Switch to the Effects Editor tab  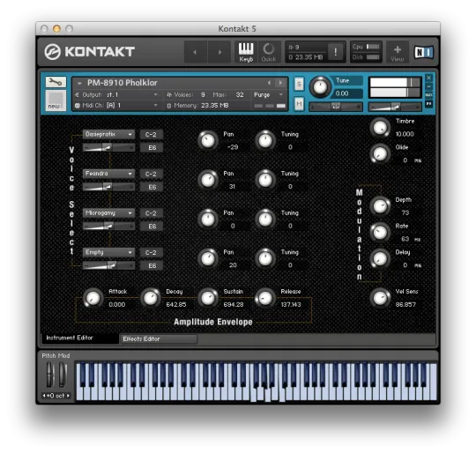coord(159,339)
